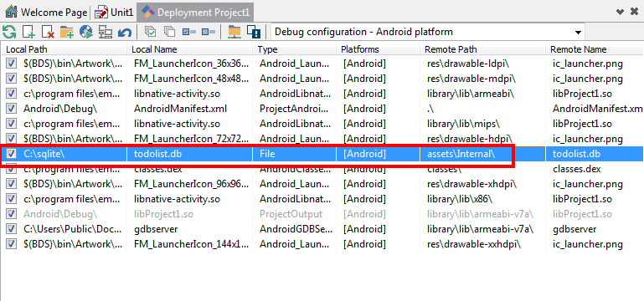The height and width of the screenshot is (301, 644).
Task: Toggle checkbox for todolist.db row
Action: click(x=12, y=154)
